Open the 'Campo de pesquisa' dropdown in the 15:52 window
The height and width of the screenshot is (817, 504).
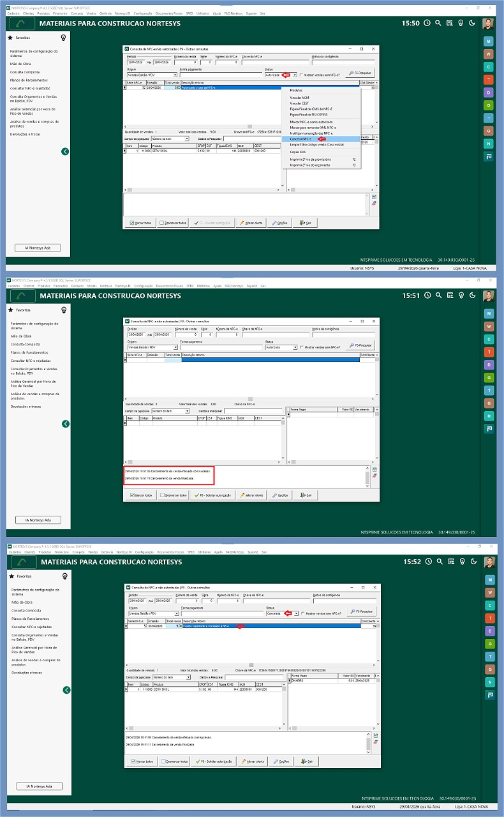(x=187, y=677)
